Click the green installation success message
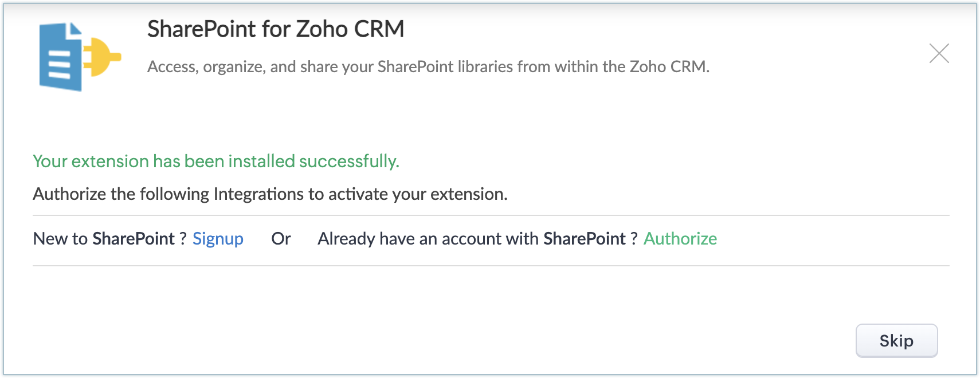This screenshot has width=980, height=378. (x=215, y=162)
